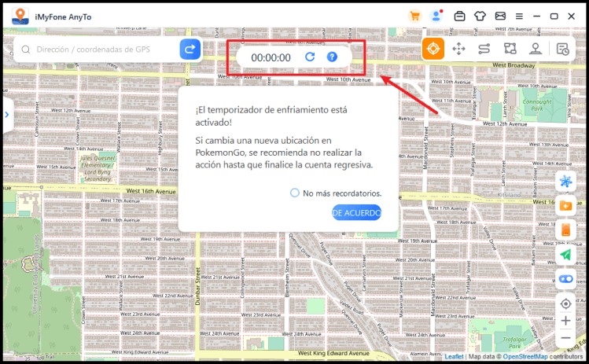
Task: Click the GPS address search field
Action: pos(96,50)
